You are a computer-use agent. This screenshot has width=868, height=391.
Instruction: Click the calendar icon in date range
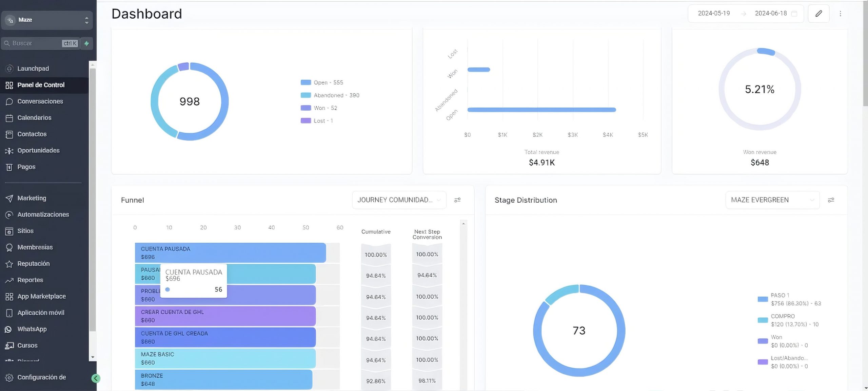(x=794, y=14)
